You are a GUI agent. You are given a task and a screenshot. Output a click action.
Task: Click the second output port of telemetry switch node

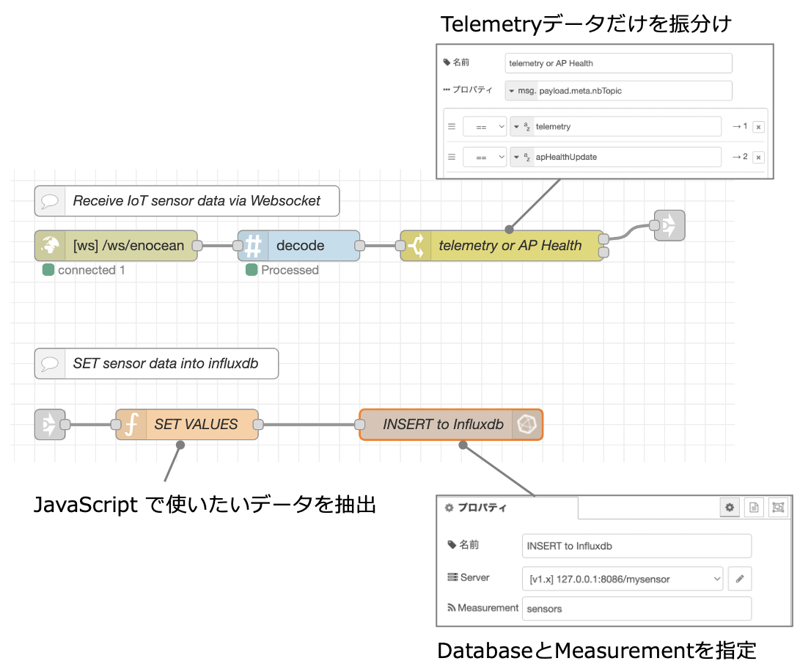click(x=603, y=252)
